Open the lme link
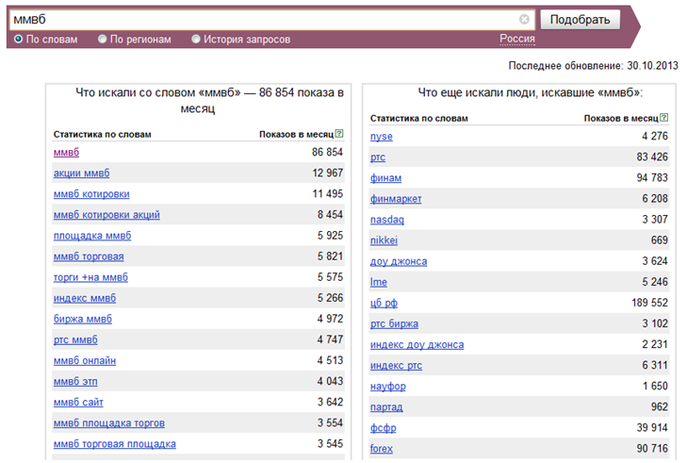 click(x=379, y=282)
